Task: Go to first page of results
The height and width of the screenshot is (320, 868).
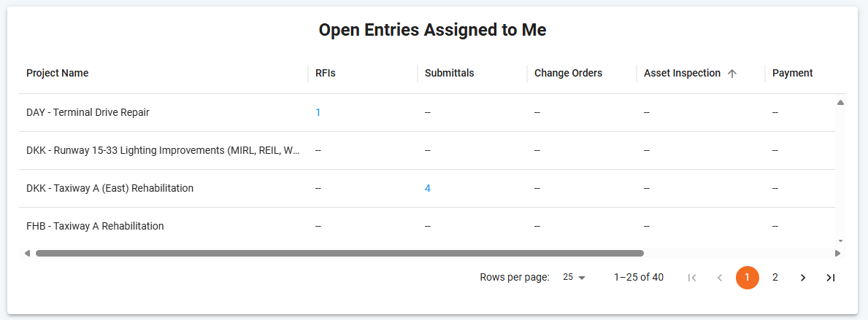Action: pos(692,278)
